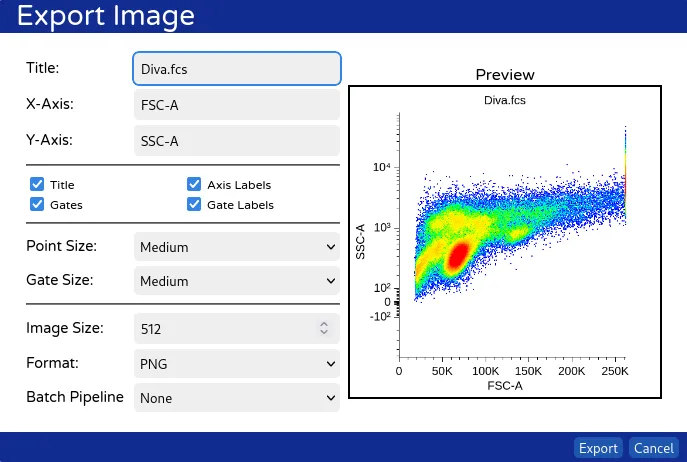Click the Image Size stepper arrows

[x=323, y=327]
